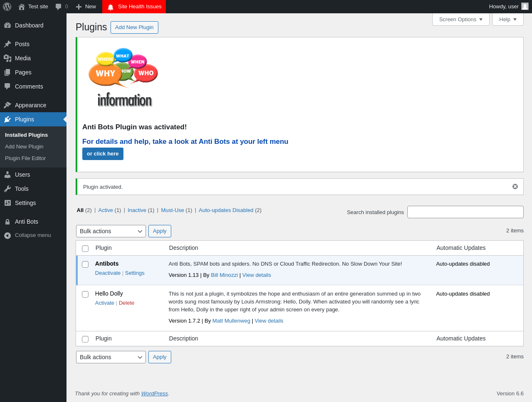532x402 pixels.
Task: Check the Antibots plugin checkbox
Action: 85,264
